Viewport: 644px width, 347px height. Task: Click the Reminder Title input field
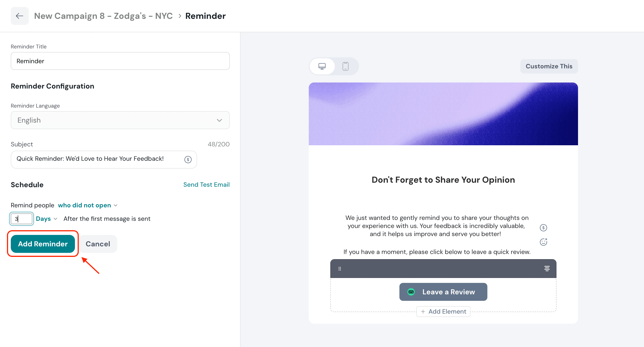coord(120,61)
